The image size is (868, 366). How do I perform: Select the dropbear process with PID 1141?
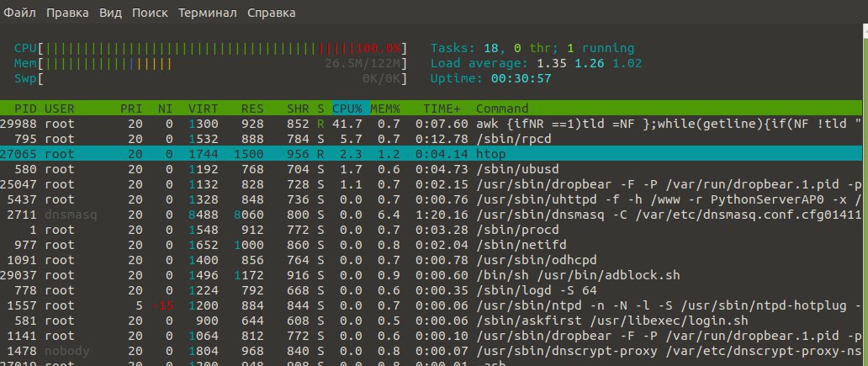(431, 335)
